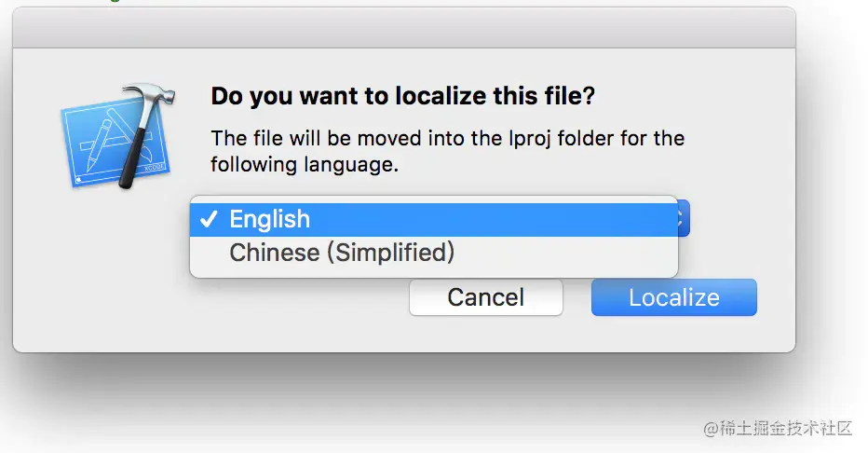Click the watermark text at bottom right
Screen dimensions: 868x453
point(777,429)
